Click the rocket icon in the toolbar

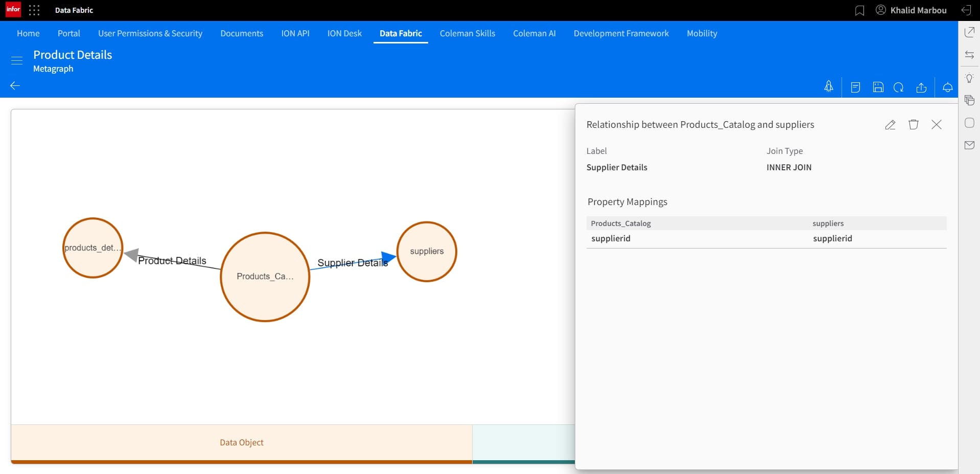pyautogui.click(x=829, y=87)
